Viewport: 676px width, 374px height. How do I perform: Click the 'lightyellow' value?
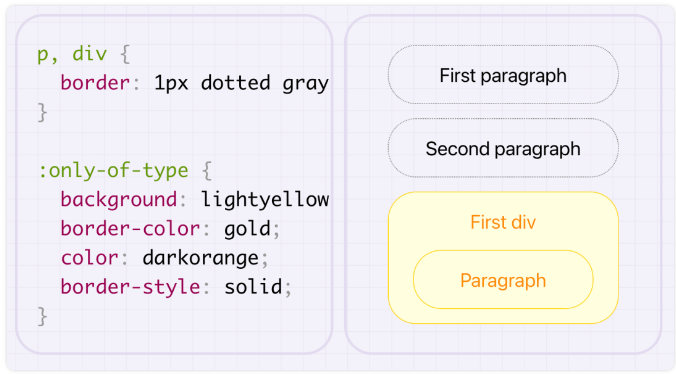point(265,199)
